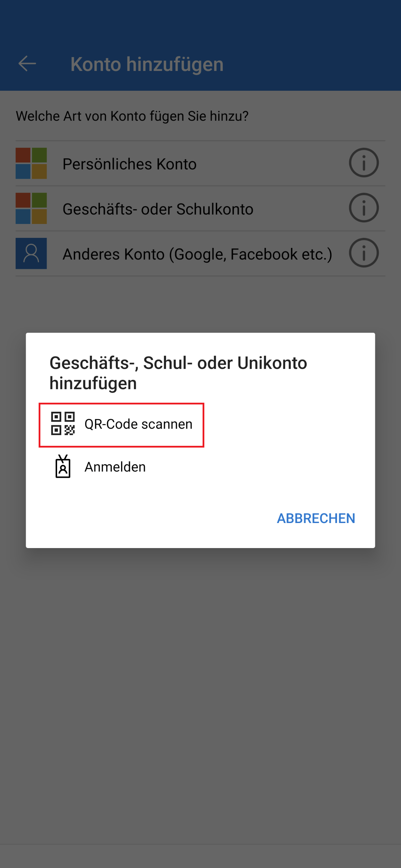
Task: Tap the blue person icon for Anderes Konto
Action: point(31,254)
